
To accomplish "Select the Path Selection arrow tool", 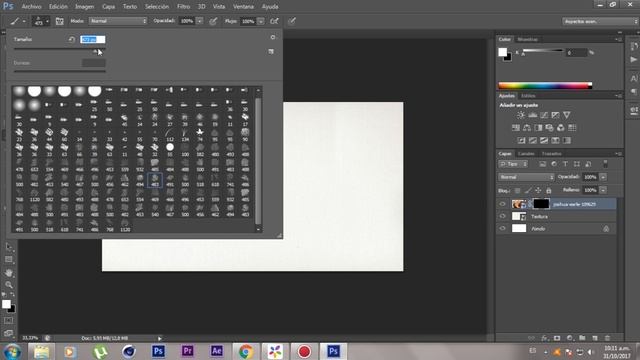I will pyautogui.click(x=9, y=247).
